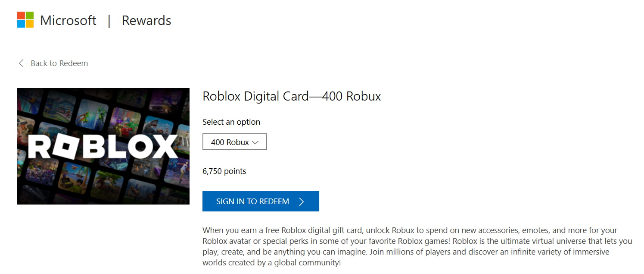Click the Roblox Digital Card—400 Robux title
Viewport: 644px width, 274px height.
pyautogui.click(x=292, y=96)
